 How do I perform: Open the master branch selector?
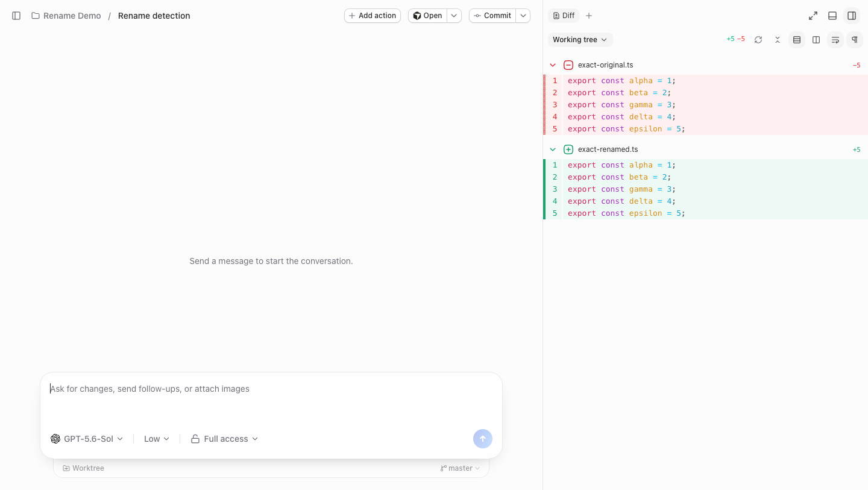461,468
